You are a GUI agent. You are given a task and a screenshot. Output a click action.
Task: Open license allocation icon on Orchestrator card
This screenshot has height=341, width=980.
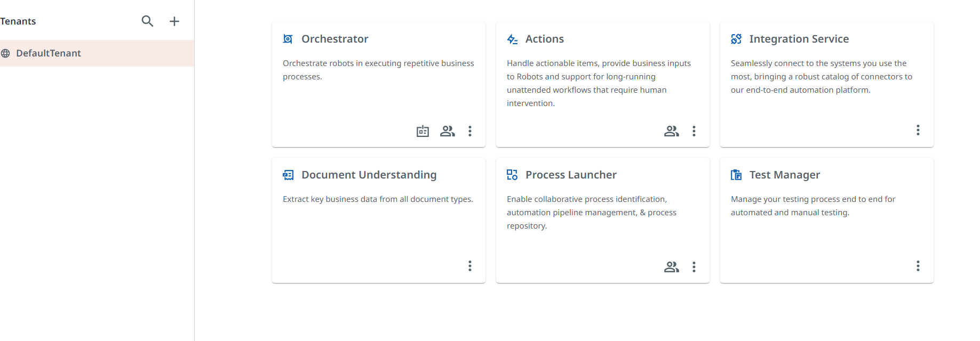click(423, 131)
